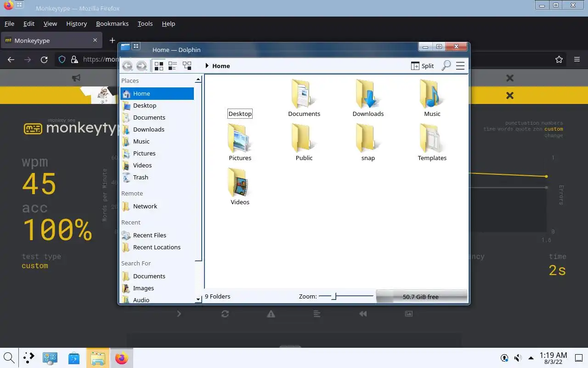Viewport: 588px width, 368px height.
Task: Select Videos in Places panel
Action: (157, 165)
